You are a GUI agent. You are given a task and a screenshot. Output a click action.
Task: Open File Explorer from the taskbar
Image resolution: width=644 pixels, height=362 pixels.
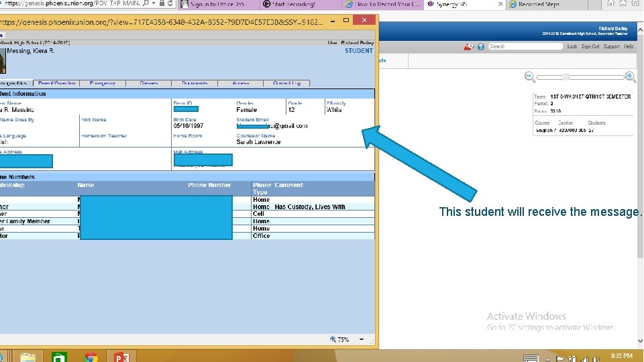click(x=28, y=357)
